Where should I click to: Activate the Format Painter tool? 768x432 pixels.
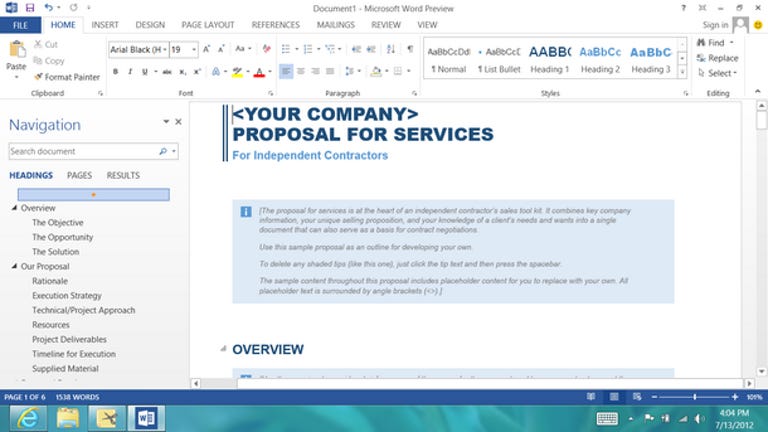click(x=66, y=76)
